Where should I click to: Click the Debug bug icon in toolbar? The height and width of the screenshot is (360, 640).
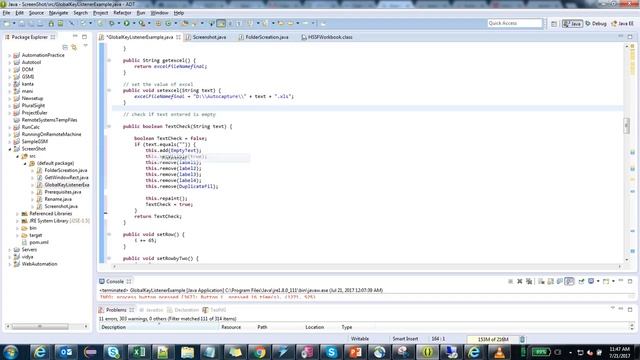111,23
